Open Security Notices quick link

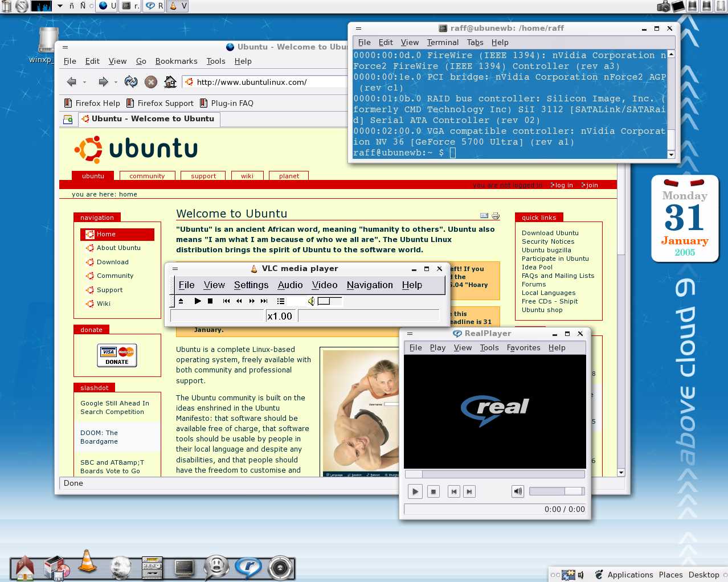coord(548,241)
